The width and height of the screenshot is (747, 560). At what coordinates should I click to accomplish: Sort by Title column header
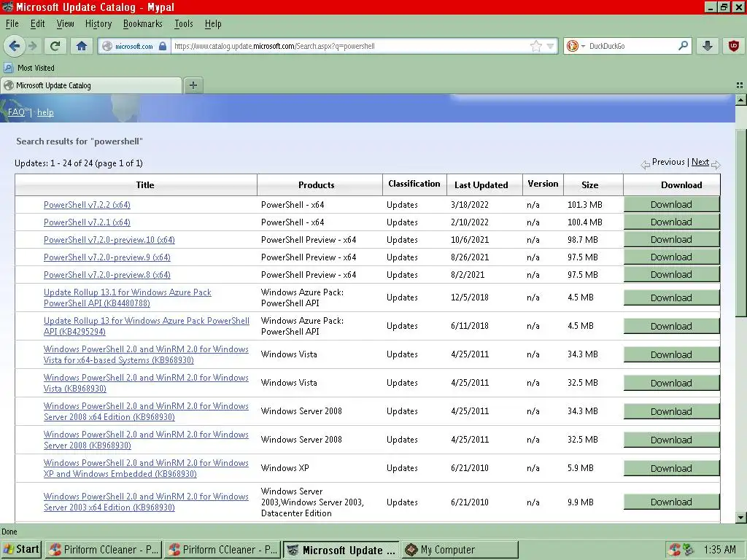pyautogui.click(x=145, y=184)
